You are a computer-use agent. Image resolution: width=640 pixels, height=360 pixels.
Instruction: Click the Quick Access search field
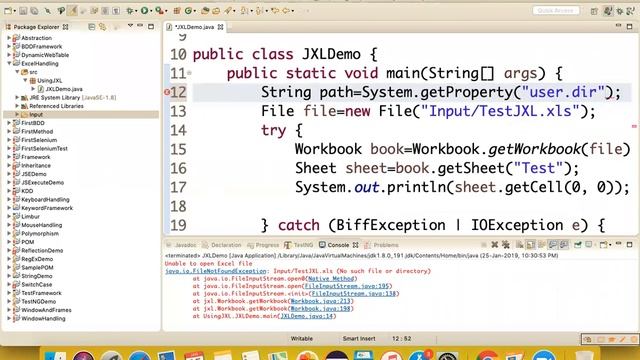556,11
